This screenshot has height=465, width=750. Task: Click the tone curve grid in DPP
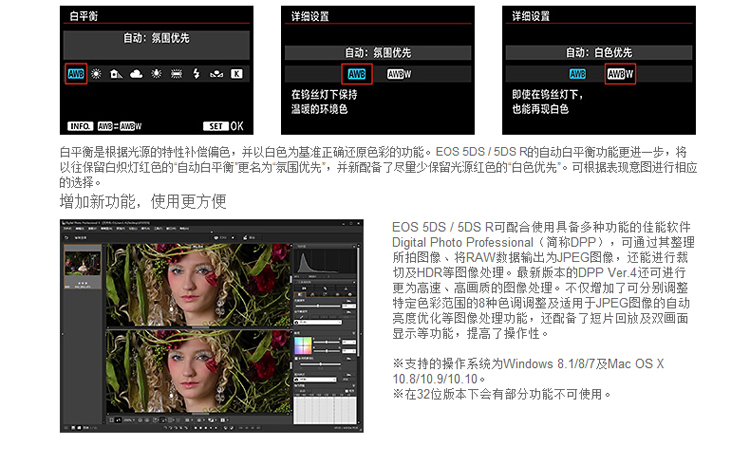[325, 410]
